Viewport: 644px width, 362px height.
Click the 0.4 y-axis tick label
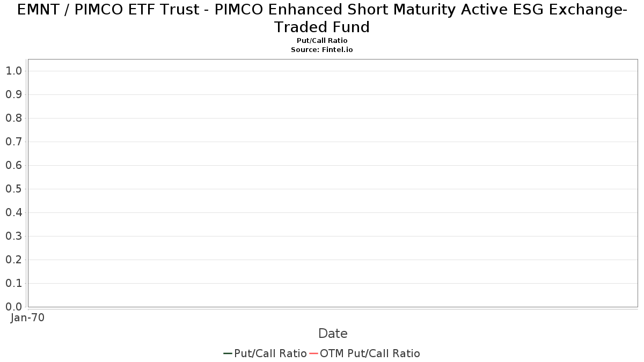13,212
